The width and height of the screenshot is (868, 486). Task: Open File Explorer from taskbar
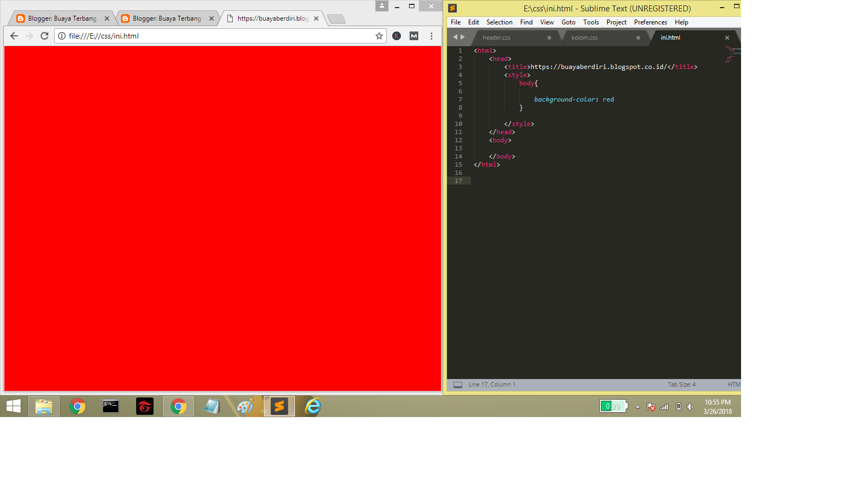(x=44, y=406)
